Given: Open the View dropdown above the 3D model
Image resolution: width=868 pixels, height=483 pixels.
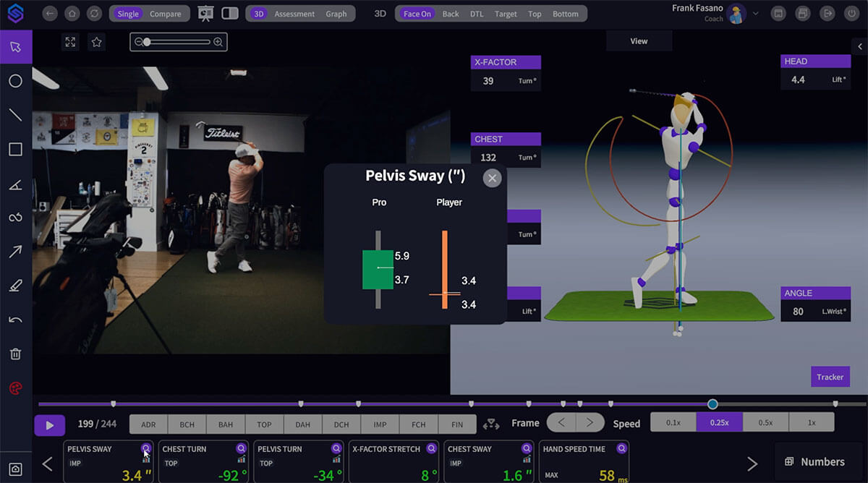Looking at the screenshot, I should click(639, 40).
